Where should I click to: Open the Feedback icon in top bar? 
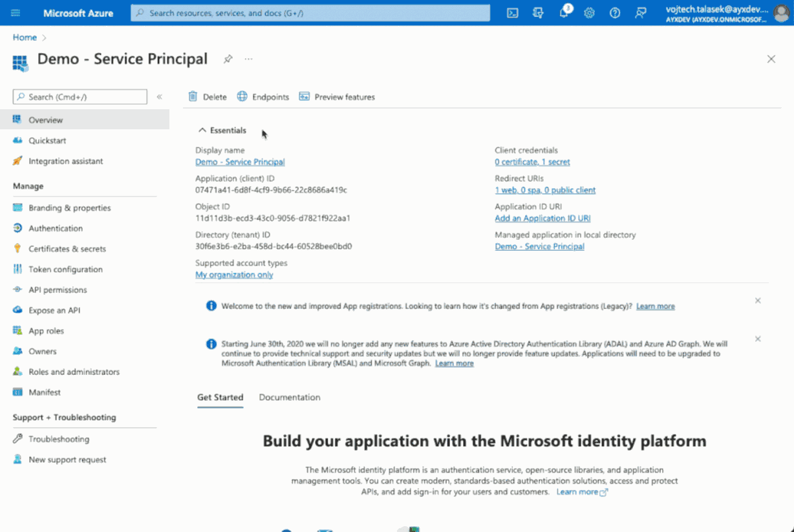click(641, 13)
